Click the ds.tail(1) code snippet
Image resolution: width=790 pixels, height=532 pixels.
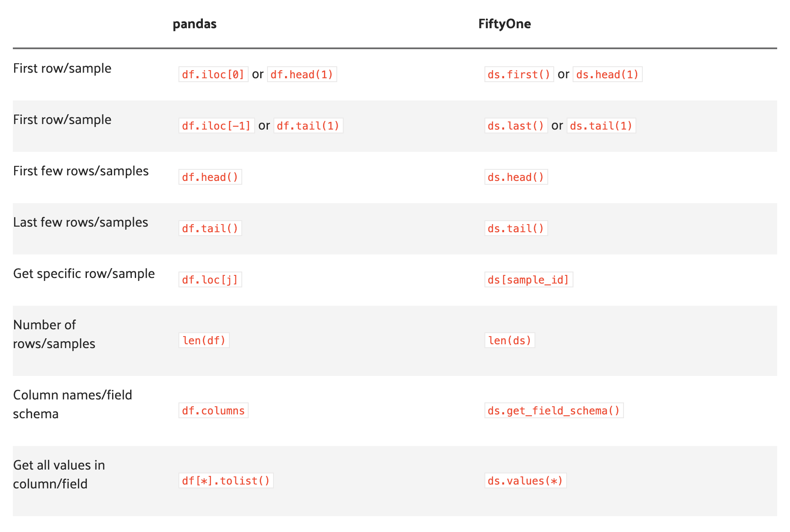[601, 126]
